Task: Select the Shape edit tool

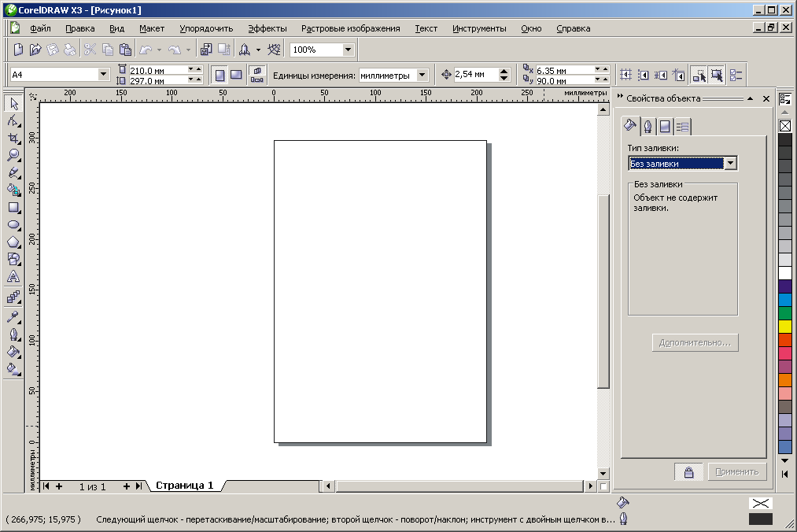Action: click(13, 121)
